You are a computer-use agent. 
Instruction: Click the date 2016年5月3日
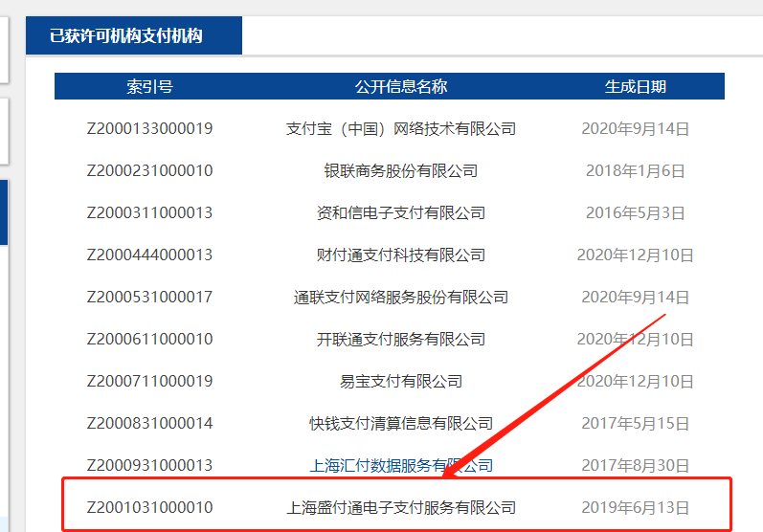coord(635,213)
